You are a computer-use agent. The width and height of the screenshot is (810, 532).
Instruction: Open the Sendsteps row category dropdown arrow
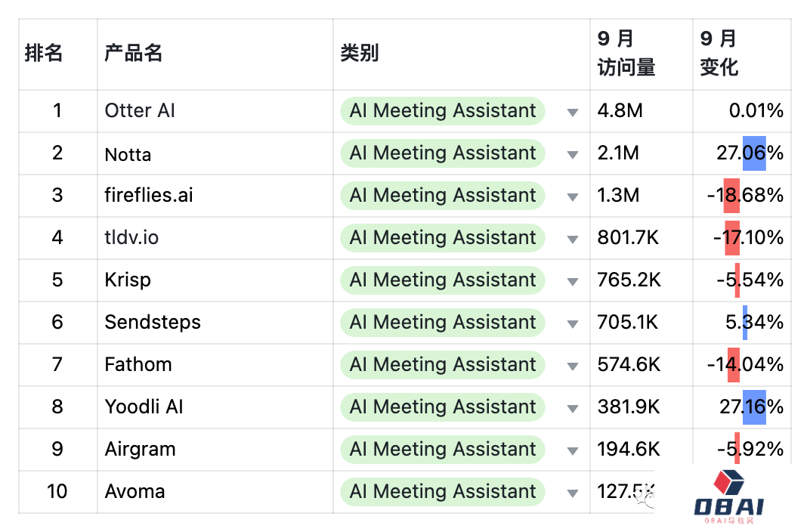(x=572, y=324)
